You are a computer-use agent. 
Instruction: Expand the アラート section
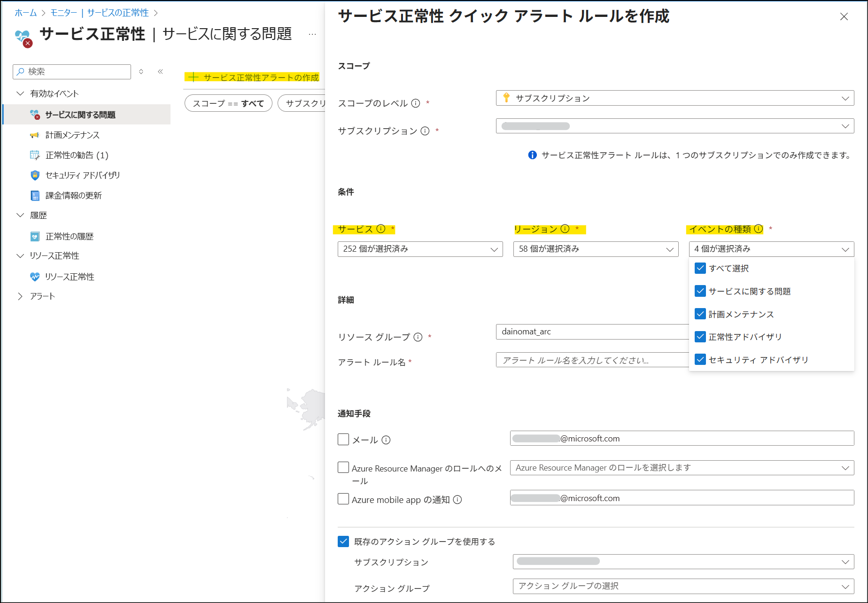20,296
